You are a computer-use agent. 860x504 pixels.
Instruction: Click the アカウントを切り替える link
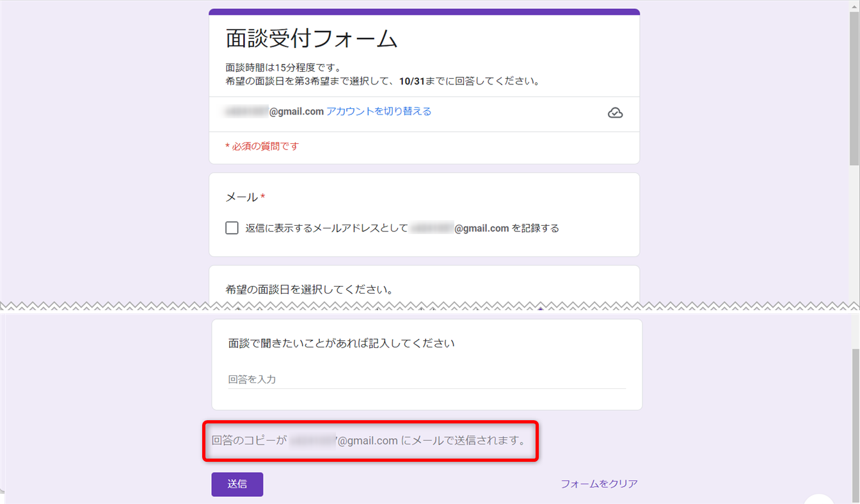pos(379,111)
